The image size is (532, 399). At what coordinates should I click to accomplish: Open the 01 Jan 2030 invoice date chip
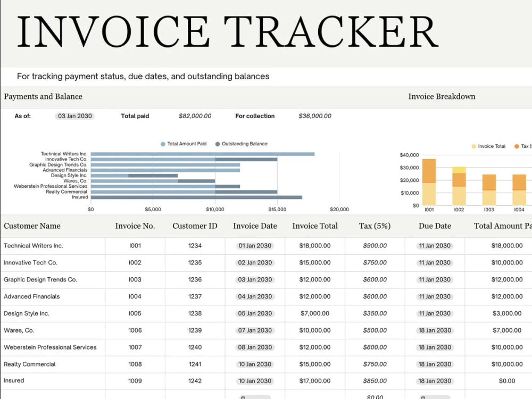[x=255, y=246]
